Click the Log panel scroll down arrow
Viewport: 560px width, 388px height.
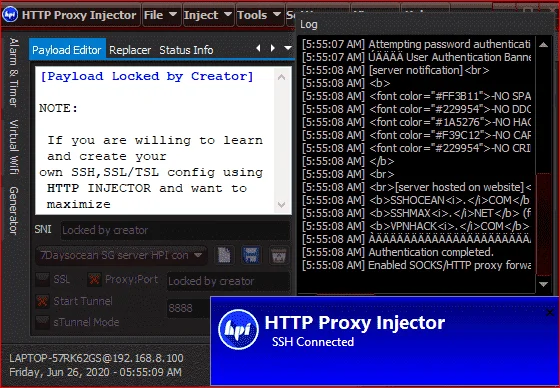point(544,284)
